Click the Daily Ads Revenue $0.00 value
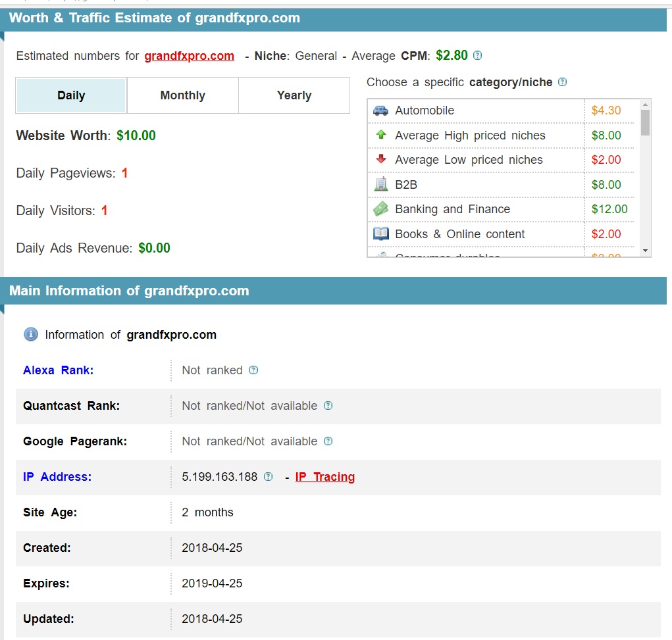This screenshot has width=672, height=640. (154, 247)
